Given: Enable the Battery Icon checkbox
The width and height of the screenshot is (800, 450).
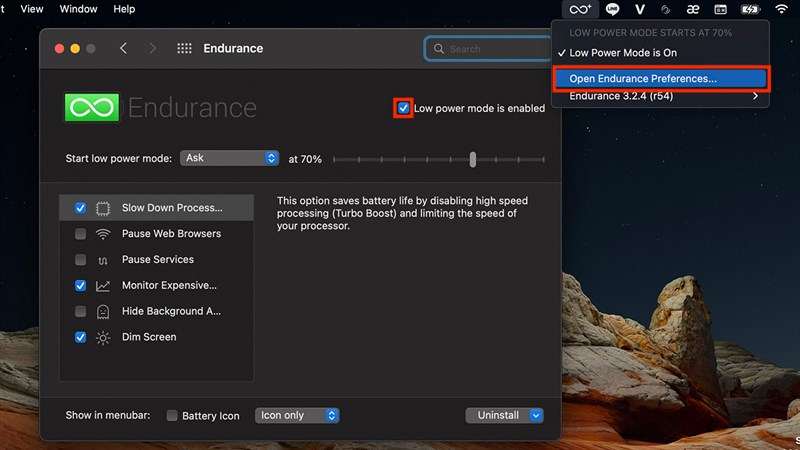Looking at the screenshot, I should 172,415.
